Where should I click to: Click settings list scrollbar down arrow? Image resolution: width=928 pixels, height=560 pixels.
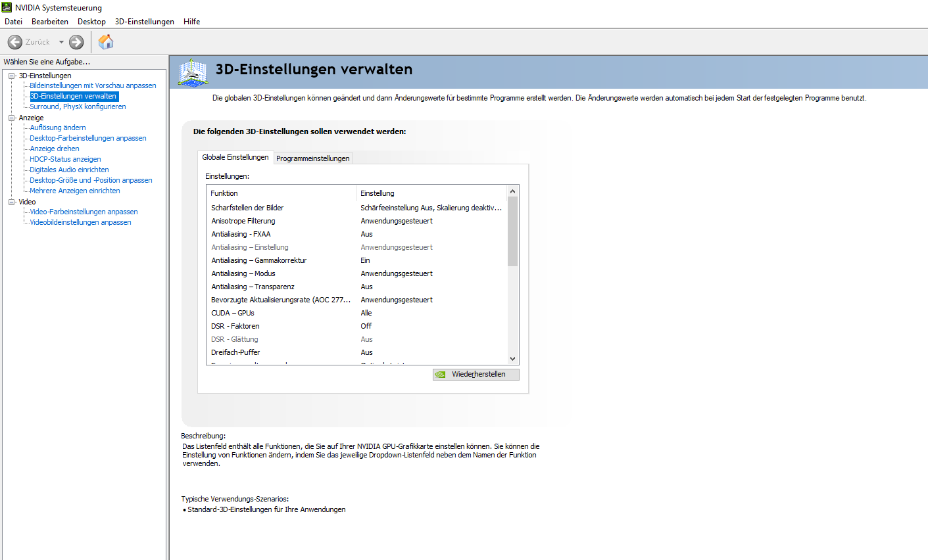pos(513,359)
